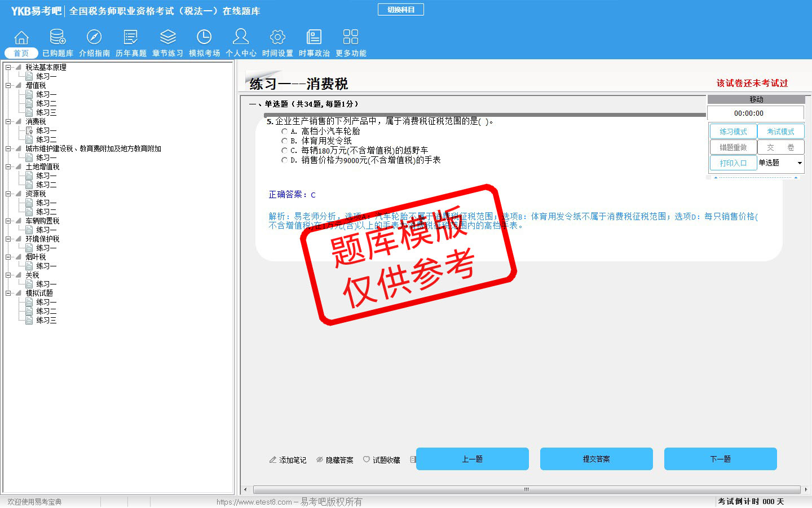Click the horizontal scrollbar at bottom
Image resolution: width=812 pixels, height=508 pixels.
pyautogui.click(x=526, y=489)
